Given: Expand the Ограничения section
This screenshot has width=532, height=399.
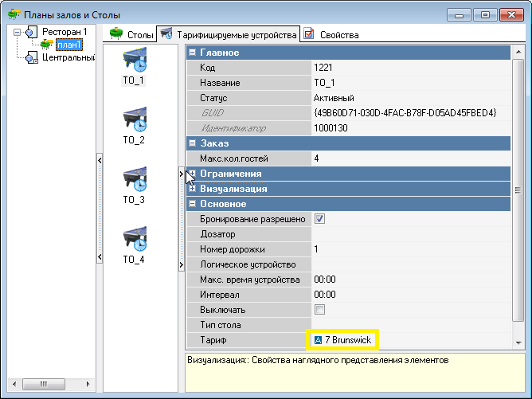Looking at the screenshot, I should point(193,174).
